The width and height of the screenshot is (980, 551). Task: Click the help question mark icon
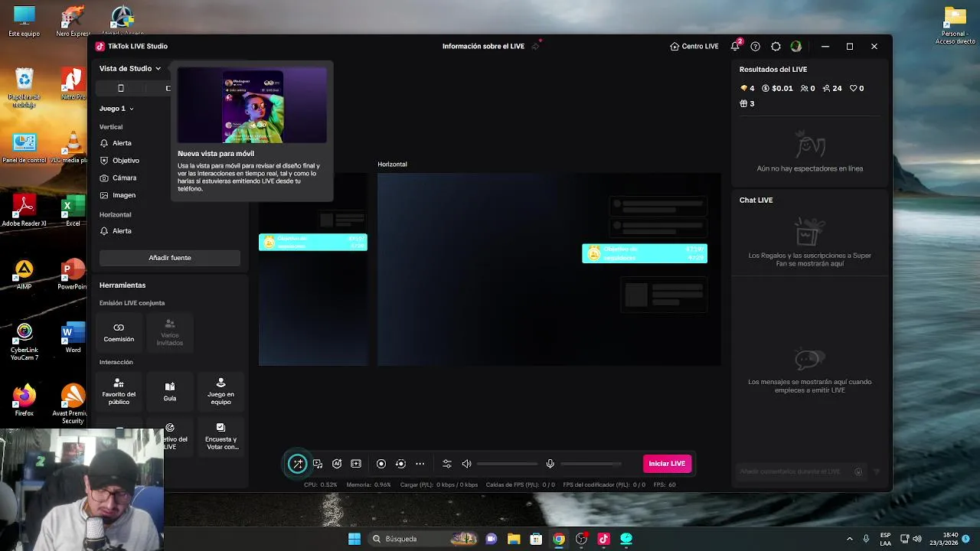point(756,47)
